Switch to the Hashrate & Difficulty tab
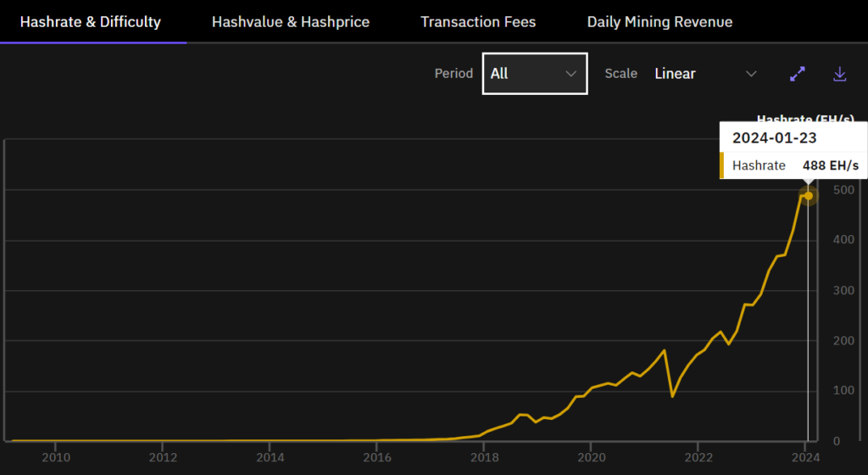This screenshot has height=475, width=868. 91,21
